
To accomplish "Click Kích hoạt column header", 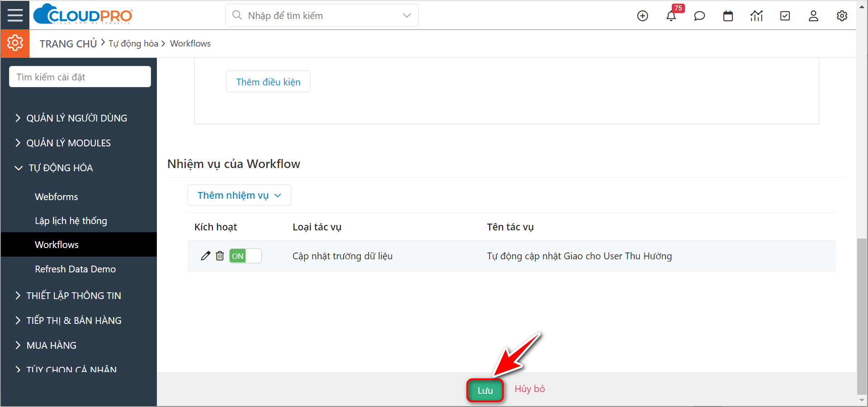I will click(x=216, y=227).
